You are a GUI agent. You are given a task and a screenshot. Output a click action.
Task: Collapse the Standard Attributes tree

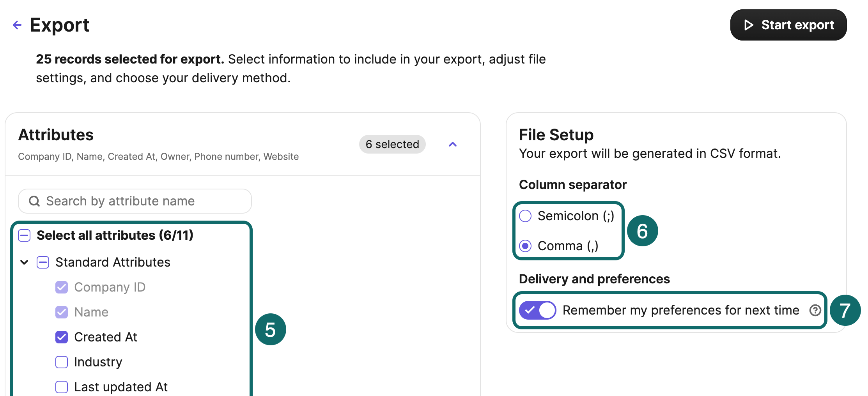tap(24, 262)
